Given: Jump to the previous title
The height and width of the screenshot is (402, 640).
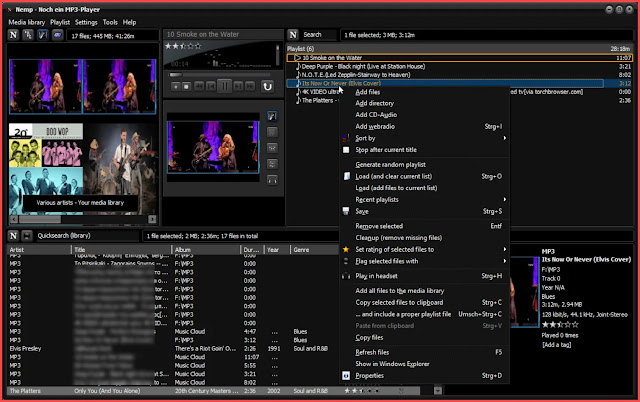Looking at the screenshot, I should [211, 87].
